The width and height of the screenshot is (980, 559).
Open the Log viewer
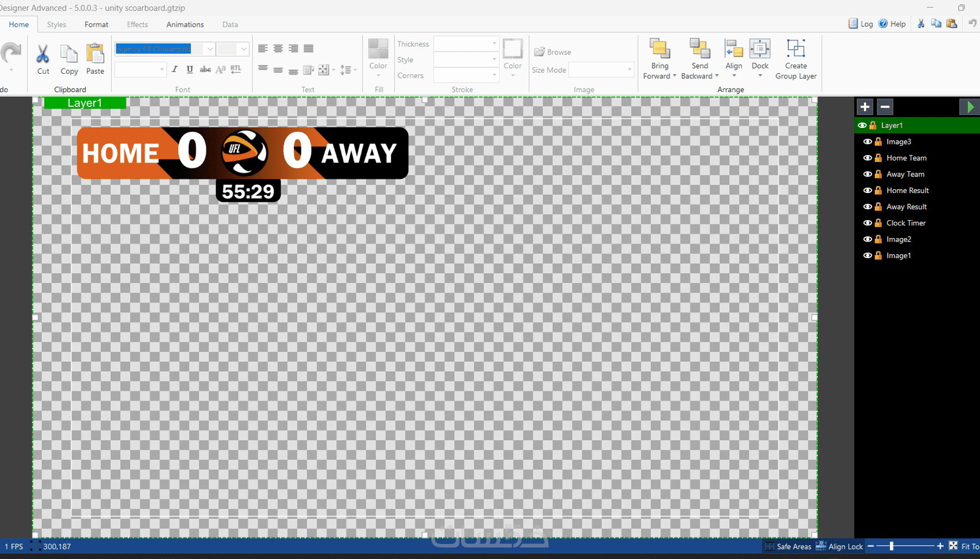point(860,24)
